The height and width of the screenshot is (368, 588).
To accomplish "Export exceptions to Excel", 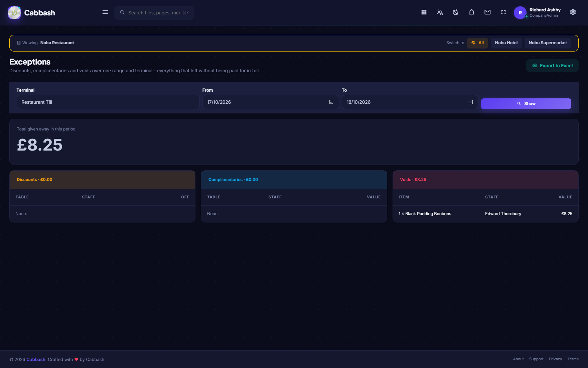I will (552, 66).
